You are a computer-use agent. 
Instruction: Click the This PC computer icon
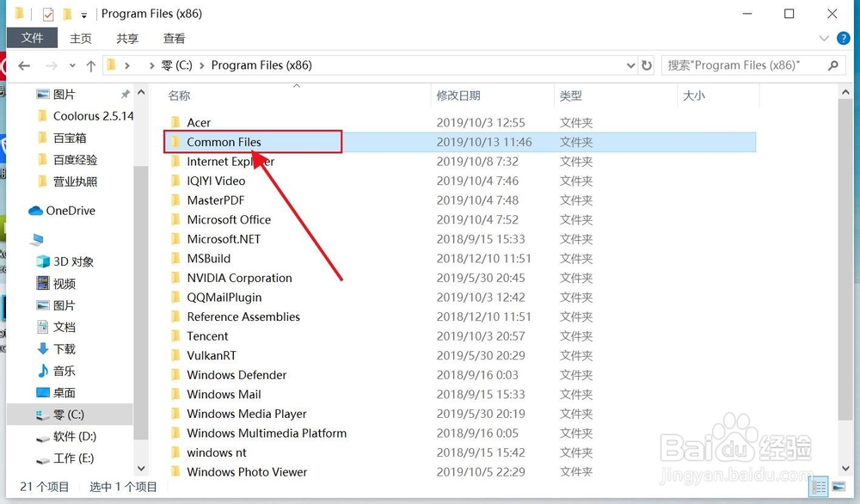(x=37, y=239)
